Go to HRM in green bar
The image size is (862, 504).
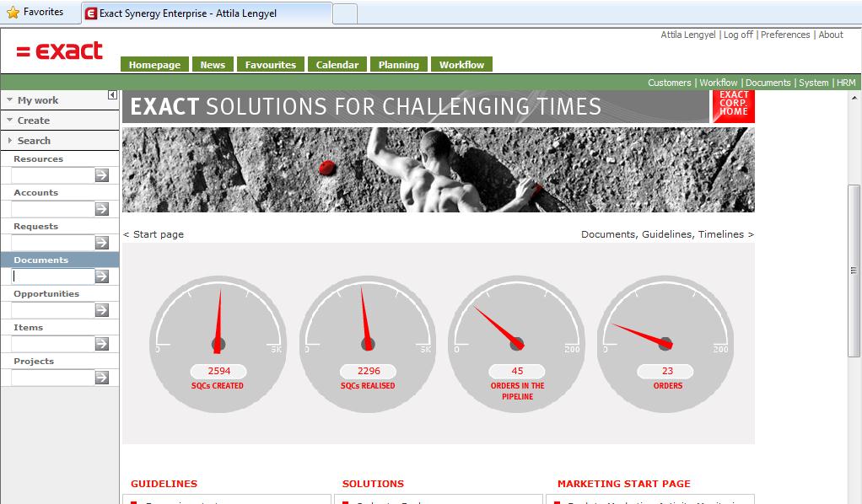coord(846,83)
